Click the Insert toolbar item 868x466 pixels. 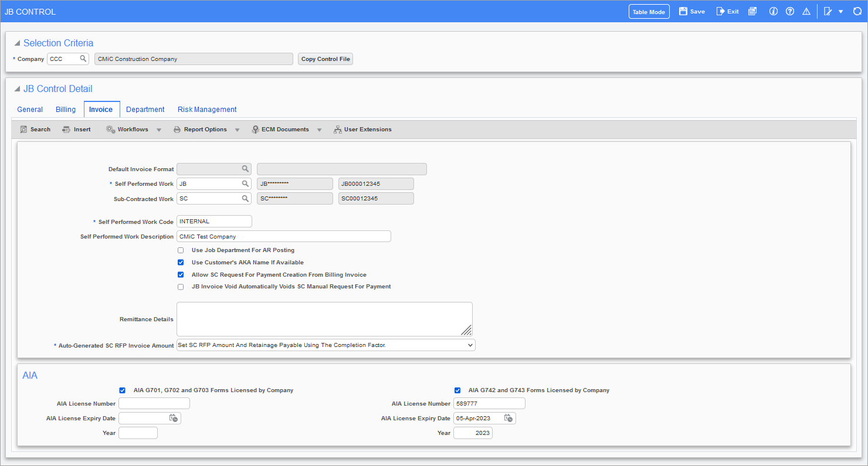tap(77, 129)
